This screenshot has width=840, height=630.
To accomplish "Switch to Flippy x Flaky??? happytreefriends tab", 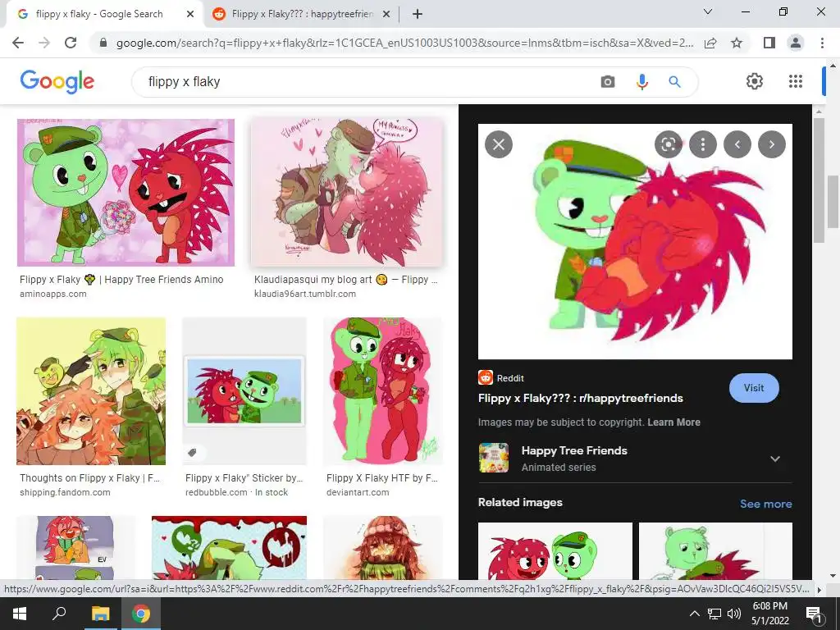I will (x=302, y=14).
